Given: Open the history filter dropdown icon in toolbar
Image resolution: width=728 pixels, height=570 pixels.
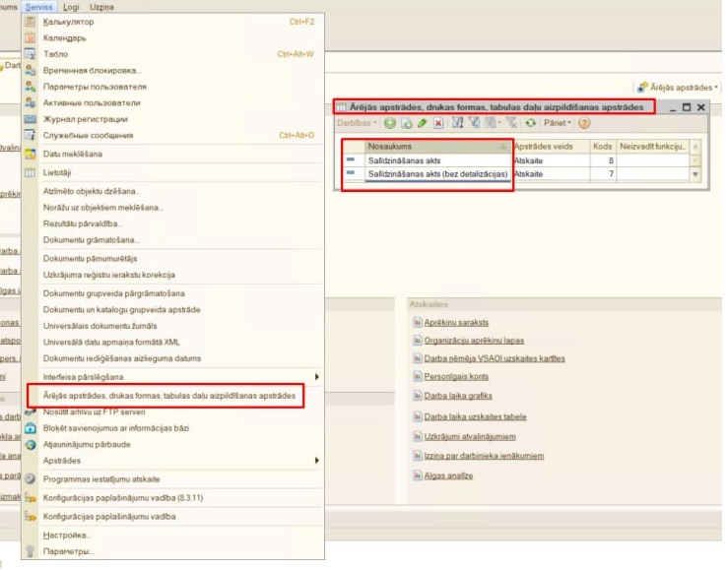Looking at the screenshot, I should 493,123.
